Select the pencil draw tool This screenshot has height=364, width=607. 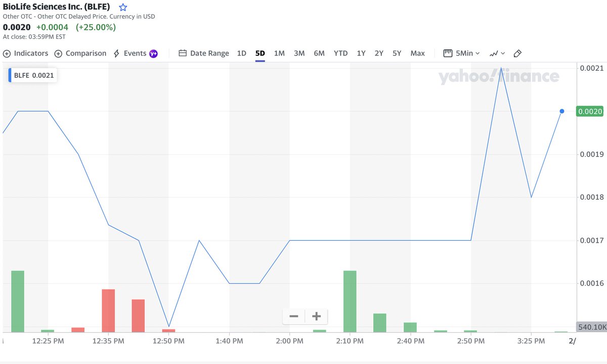[517, 53]
